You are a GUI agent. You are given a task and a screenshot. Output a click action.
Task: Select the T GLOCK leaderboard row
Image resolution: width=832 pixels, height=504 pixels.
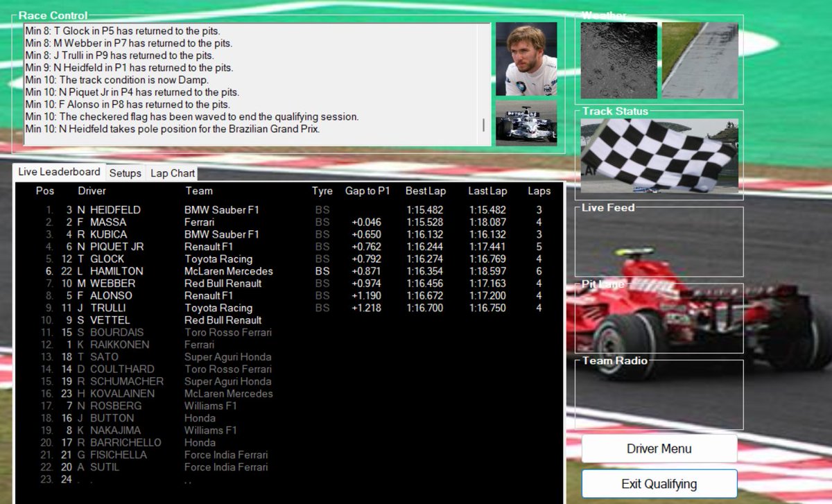(x=290, y=259)
